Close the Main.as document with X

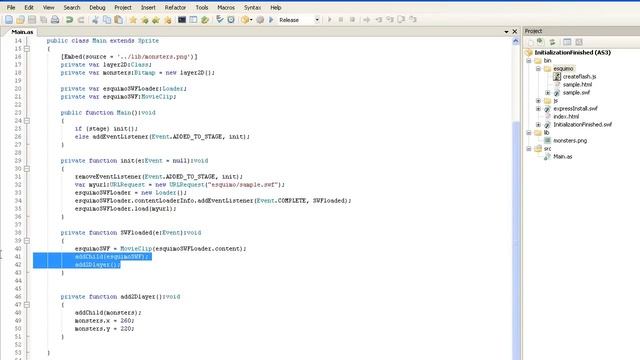pyautogui.click(x=515, y=31)
